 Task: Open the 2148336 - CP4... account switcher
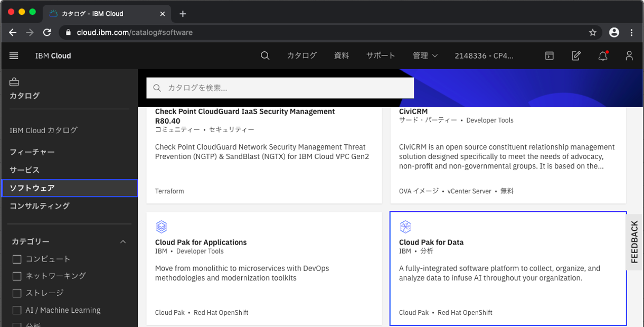click(x=484, y=55)
